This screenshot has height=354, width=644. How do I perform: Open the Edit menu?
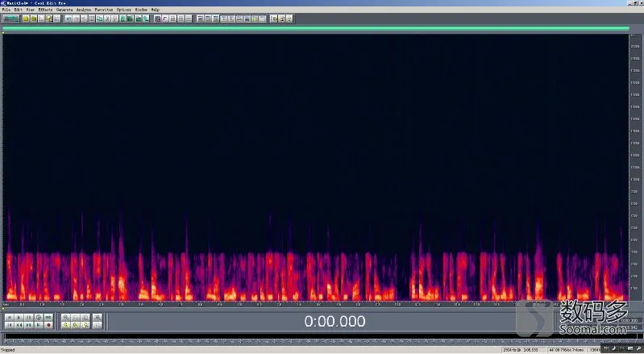19,10
